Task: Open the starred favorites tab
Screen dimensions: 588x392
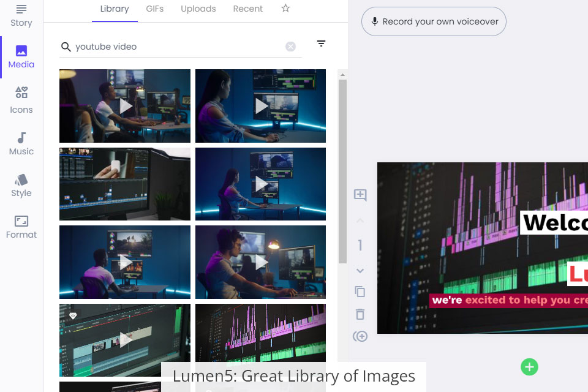Action: pos(285,8)
